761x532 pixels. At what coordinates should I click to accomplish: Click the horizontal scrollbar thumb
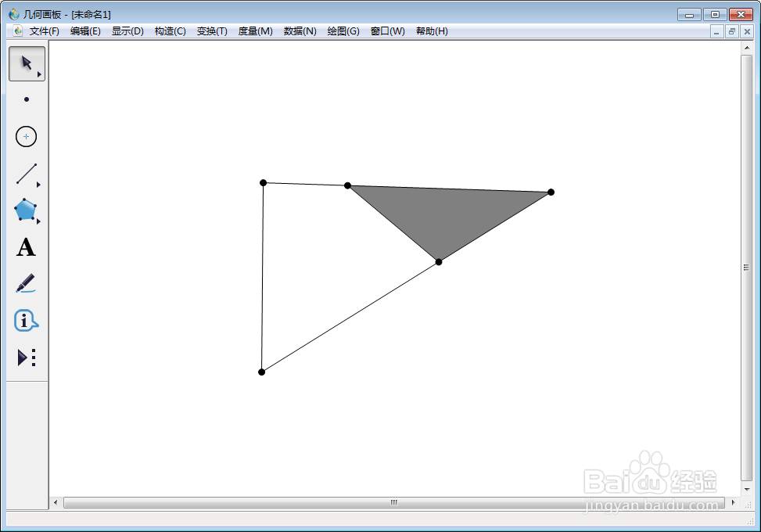(x=394, y=502)
